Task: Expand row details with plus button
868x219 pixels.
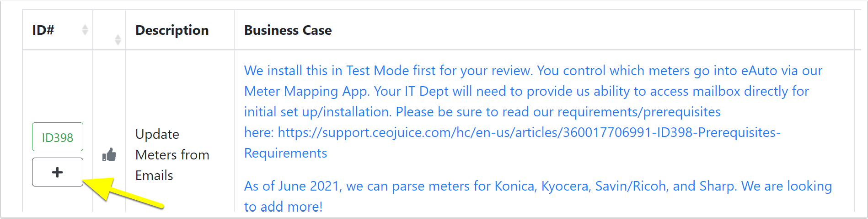Action: pyautogui.click(x=58, y=172)
